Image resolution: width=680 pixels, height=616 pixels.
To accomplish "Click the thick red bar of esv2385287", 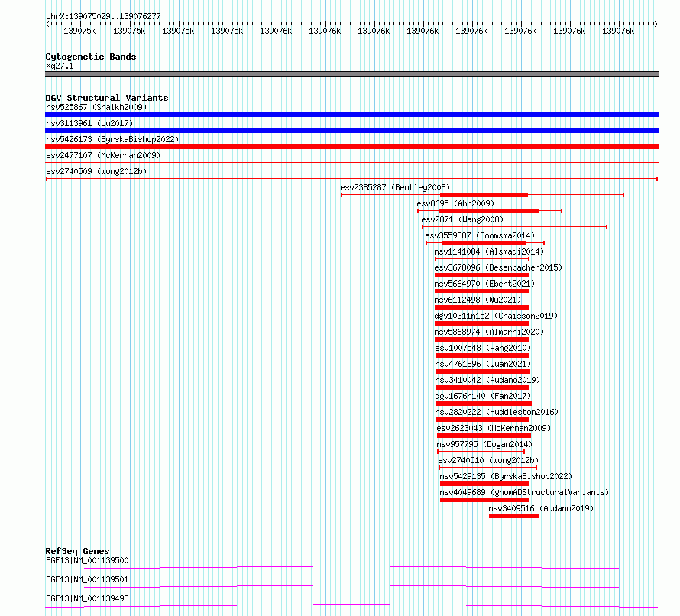I will [x=484, y=195].
